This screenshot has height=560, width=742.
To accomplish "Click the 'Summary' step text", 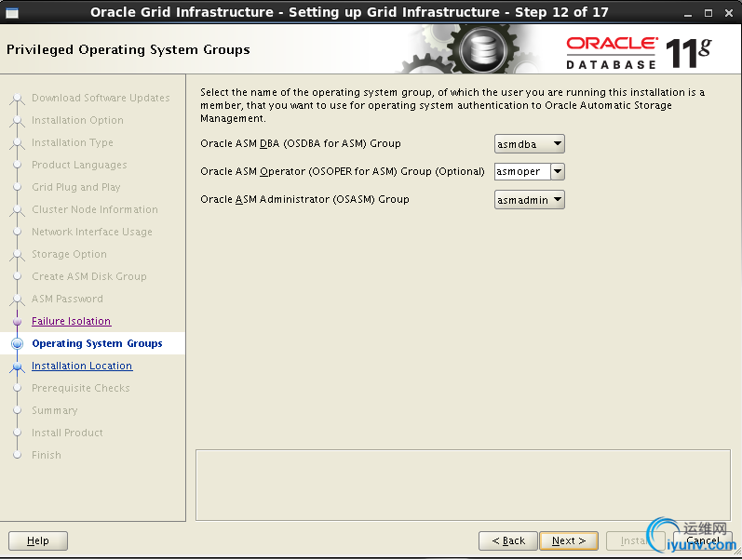I will [x=54, y=410].
